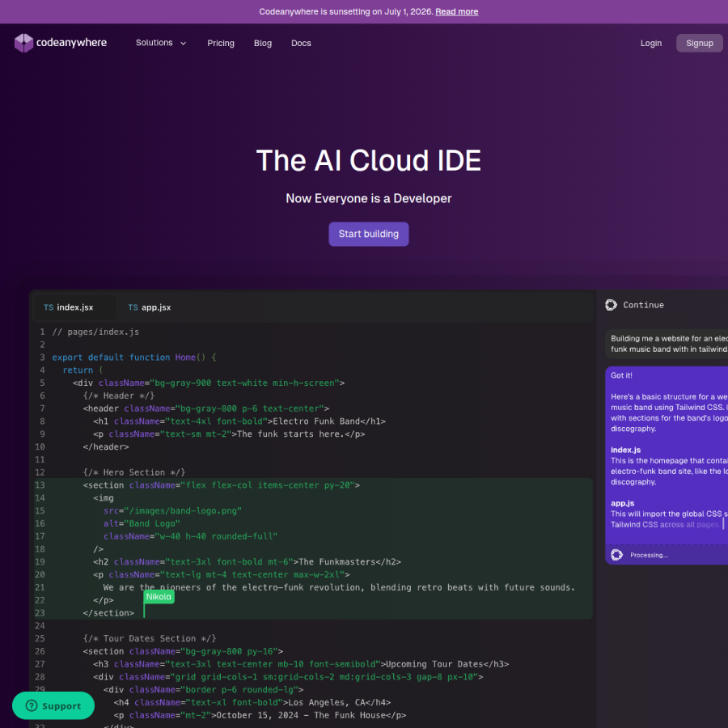Click the '</header>' closing tag line
The height and width of the screenshot is (728, 728).
coord(106,447)
